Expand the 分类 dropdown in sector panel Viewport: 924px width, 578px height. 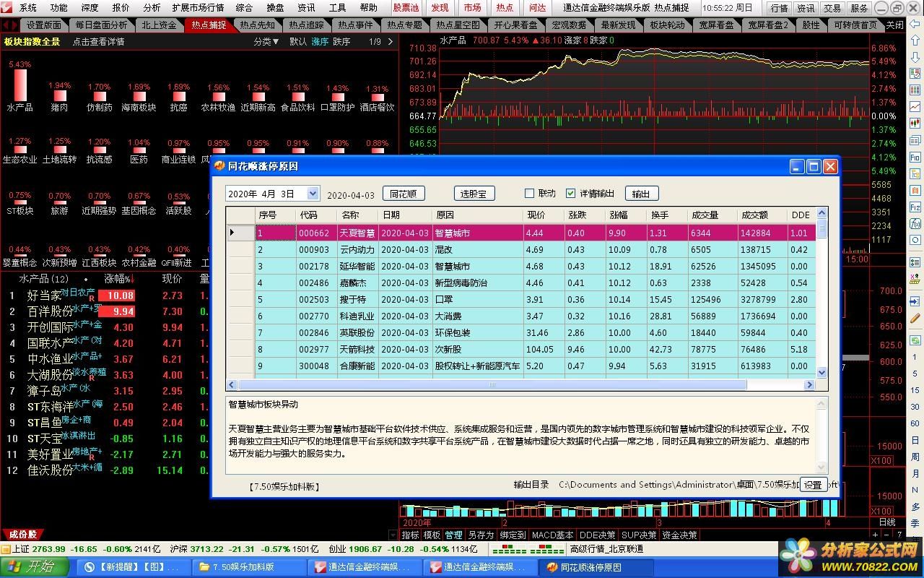266,42
